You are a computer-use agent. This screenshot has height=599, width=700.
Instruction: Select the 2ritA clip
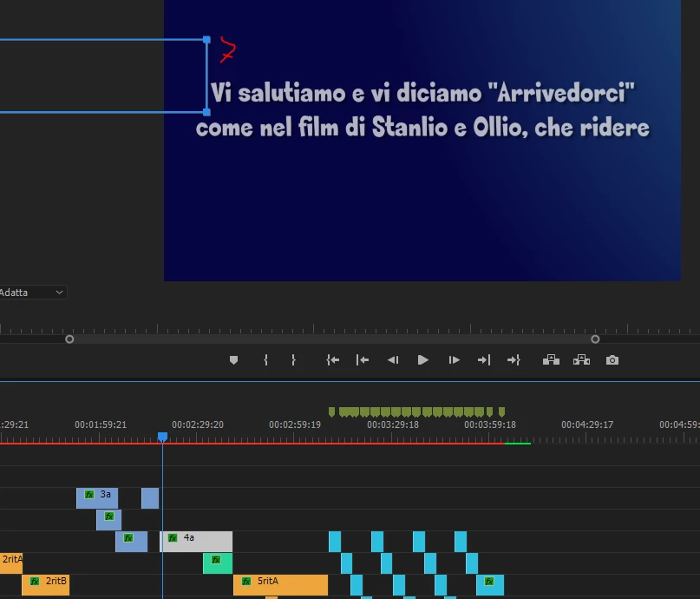(x=11, y=563)
